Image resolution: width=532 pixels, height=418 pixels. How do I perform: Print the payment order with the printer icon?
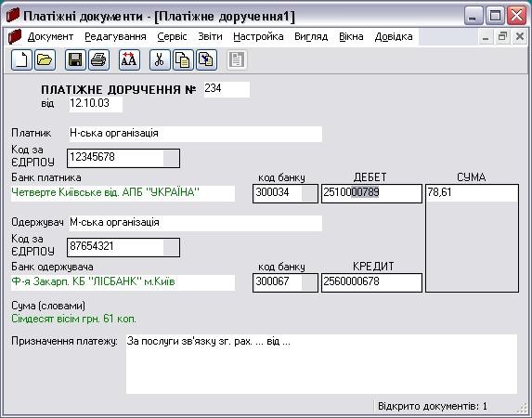(98, 60)
